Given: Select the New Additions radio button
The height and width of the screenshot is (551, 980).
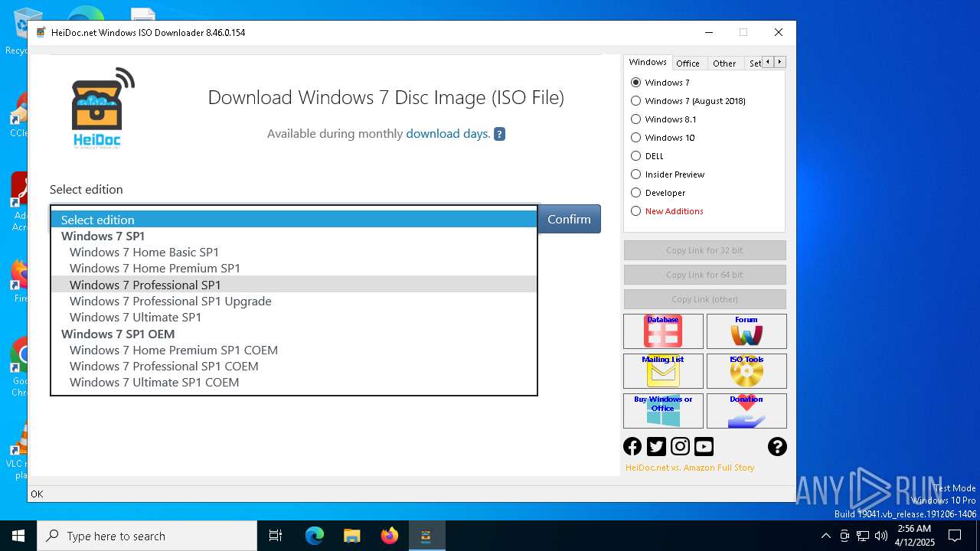Looking at the screenshot, I should tap(635, 211).
